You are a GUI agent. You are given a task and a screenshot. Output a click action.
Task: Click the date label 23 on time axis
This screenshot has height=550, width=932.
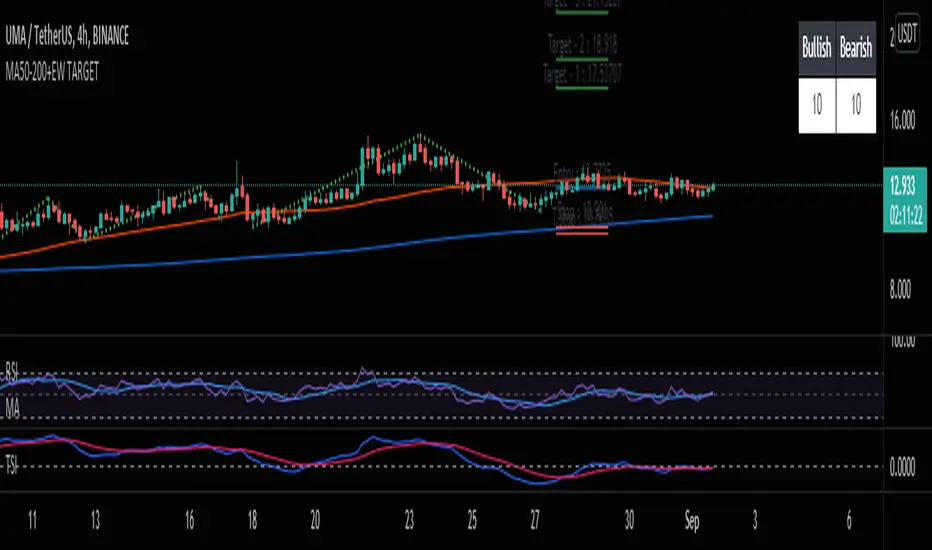pos(410,521)
